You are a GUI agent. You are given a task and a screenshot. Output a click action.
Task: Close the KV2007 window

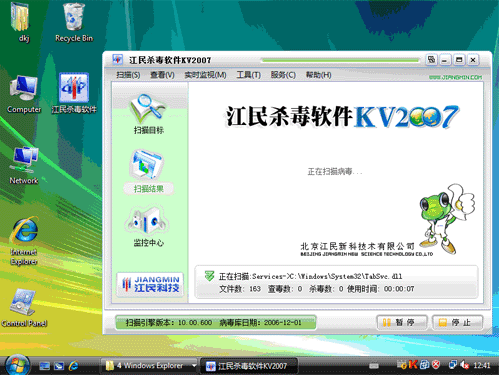(473, 60)
